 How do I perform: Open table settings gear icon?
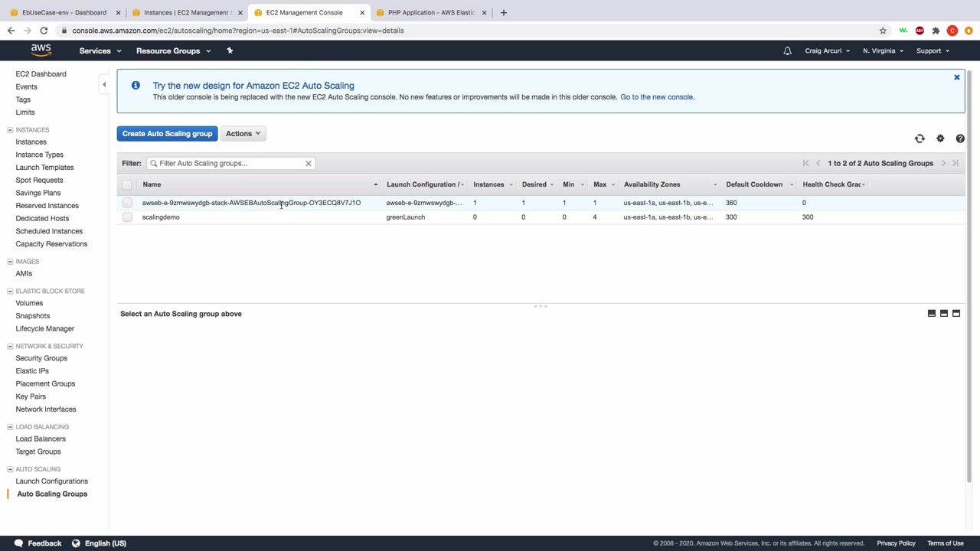pyautogui.click(x=940, y=139)
